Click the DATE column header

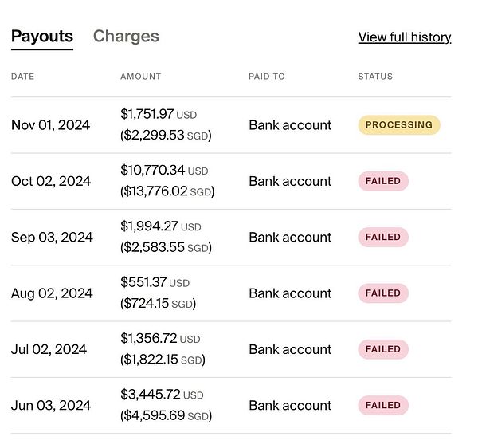[23, 77]
